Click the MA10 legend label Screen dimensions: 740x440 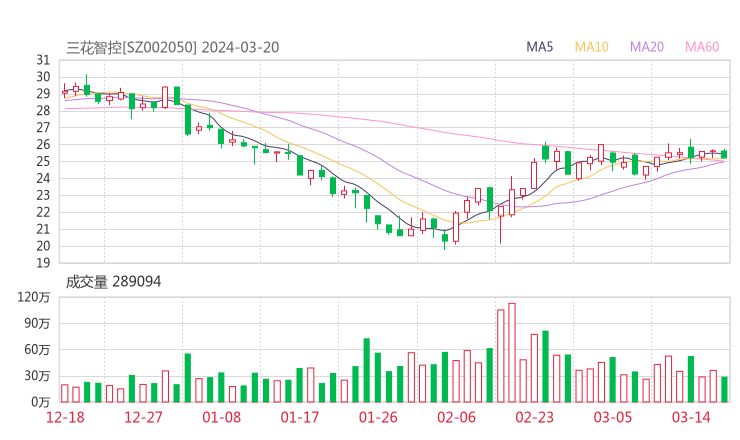click(591, 47)
